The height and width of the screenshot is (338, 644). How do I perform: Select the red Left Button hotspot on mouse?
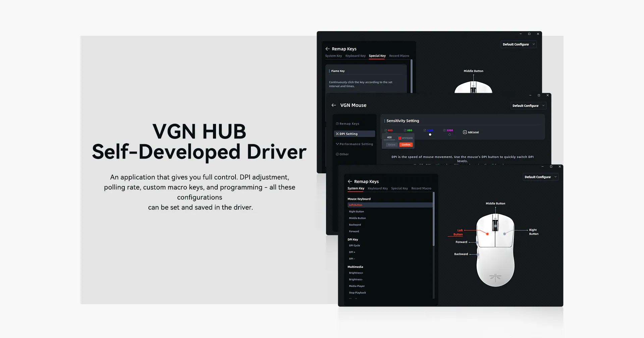coord(487,234)
